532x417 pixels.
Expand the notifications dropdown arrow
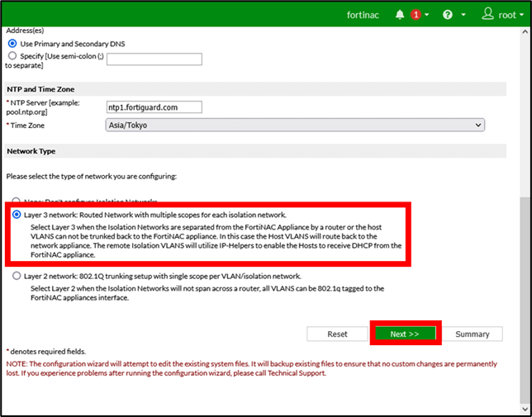tap(426, 15)
